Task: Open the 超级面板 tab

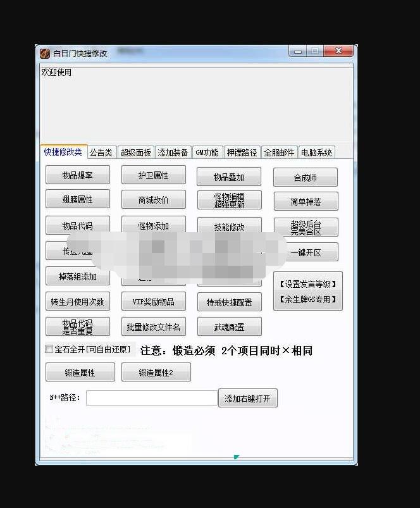Action: click(136, 152)
